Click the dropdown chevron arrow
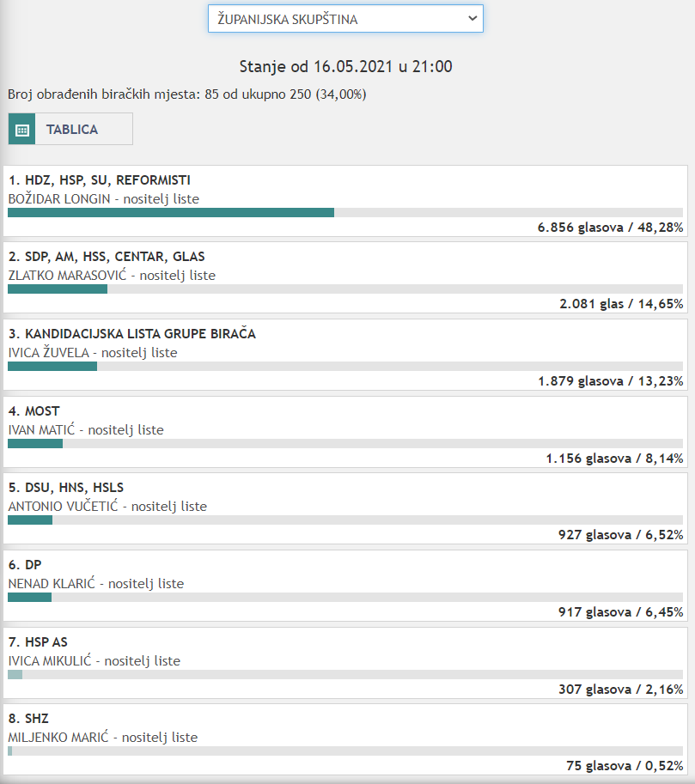 [470, 18]
